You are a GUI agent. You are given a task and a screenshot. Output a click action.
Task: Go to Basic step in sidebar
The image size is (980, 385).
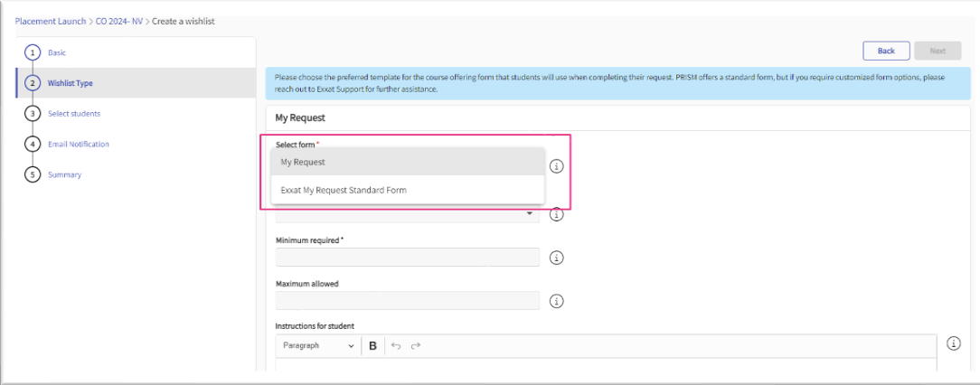(56, 52)
